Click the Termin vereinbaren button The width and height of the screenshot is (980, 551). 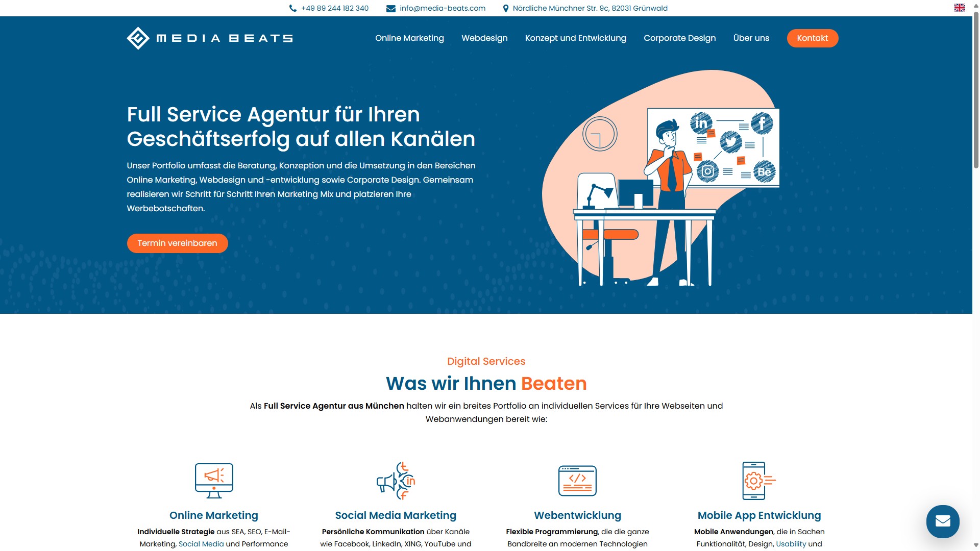coord(177,243)
